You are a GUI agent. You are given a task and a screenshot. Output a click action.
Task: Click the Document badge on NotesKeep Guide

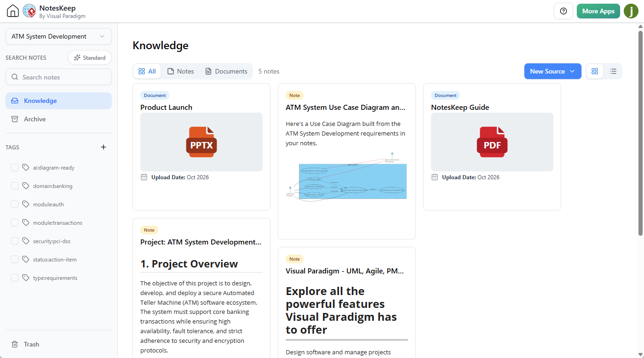(x=445, y=96)
